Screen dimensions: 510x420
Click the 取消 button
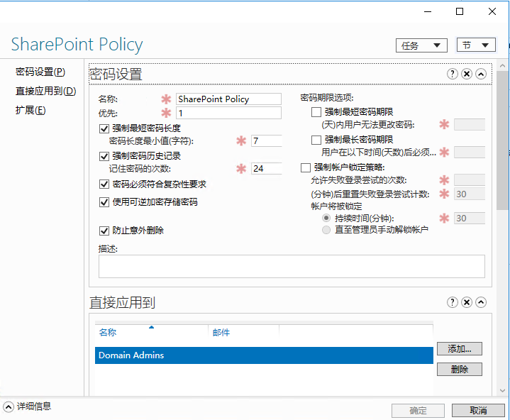(478, 411)
